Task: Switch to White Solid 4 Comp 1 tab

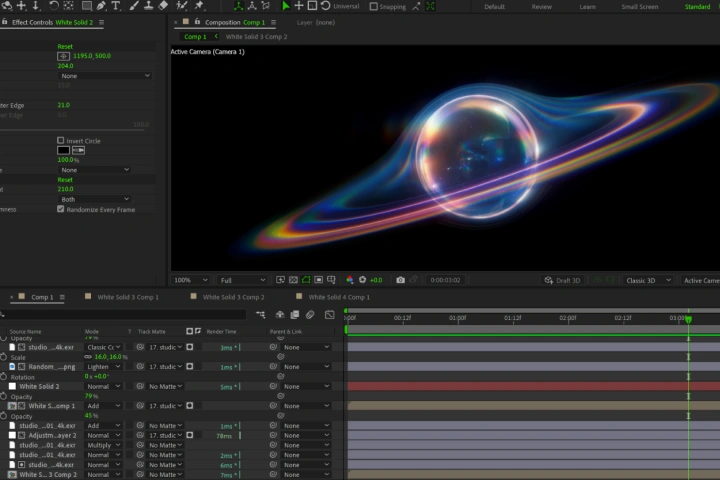Action: (x=338, y=297)
